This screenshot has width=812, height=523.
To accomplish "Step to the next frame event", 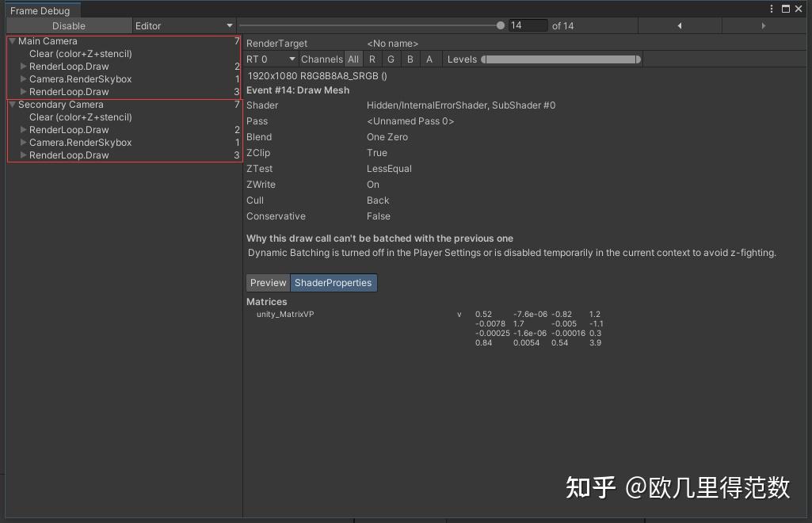I will click(x=762, y=25).
